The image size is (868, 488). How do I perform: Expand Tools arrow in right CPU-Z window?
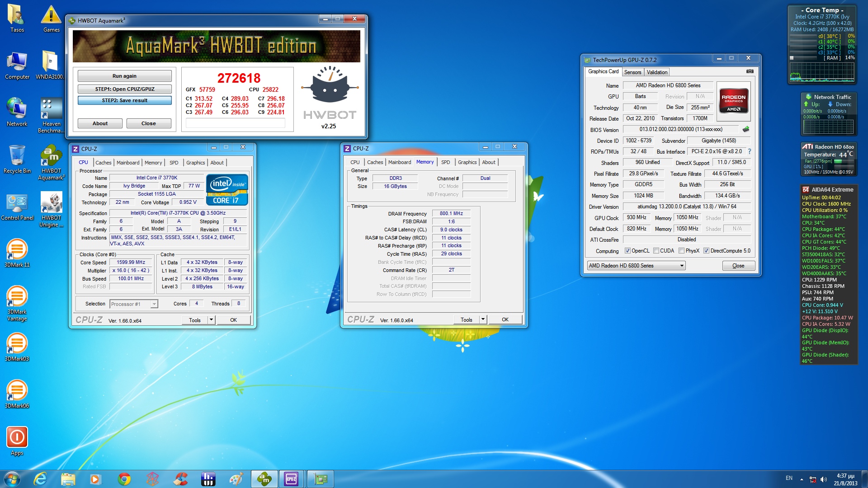point(483,319)
